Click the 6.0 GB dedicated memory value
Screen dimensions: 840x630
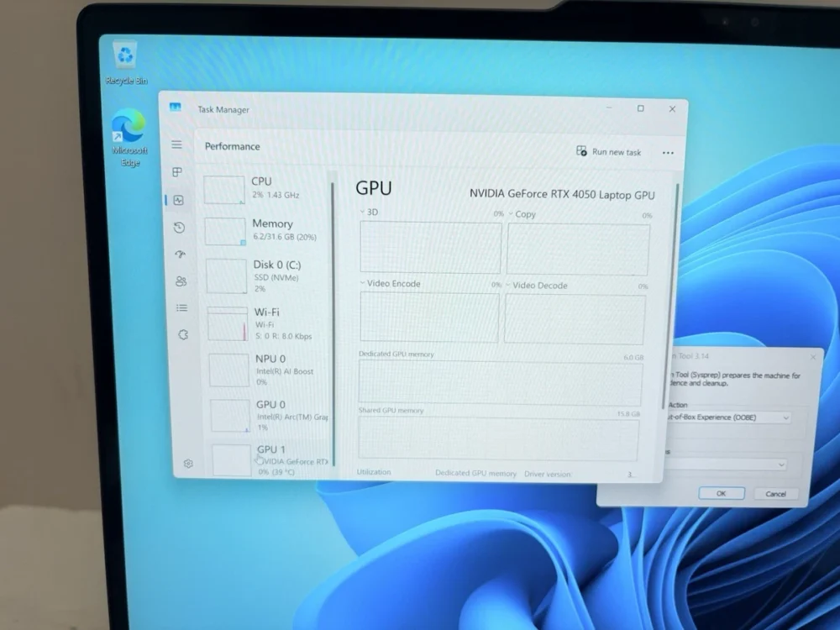coord(633,357)
